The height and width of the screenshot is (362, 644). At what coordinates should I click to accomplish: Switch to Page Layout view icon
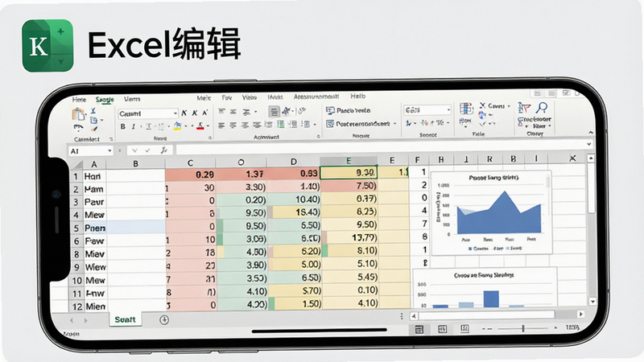point(442,329)
